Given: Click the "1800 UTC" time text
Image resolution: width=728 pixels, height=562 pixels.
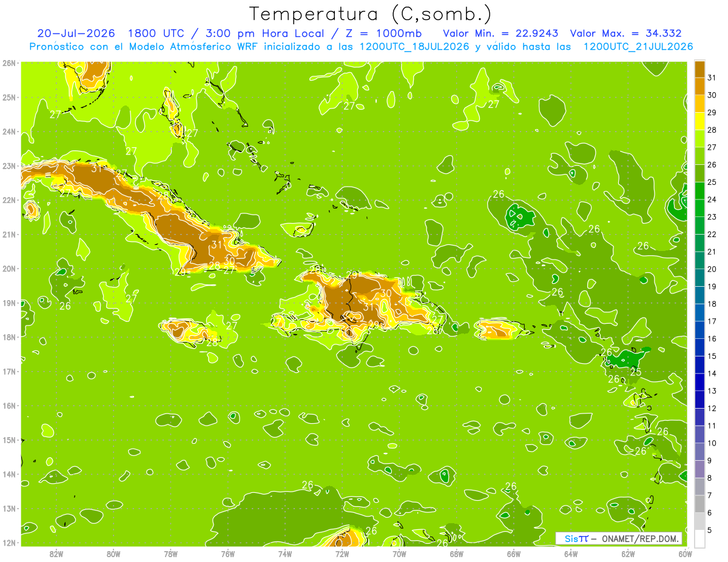Looking at the screenshot, I should click(x=156, y=33).
